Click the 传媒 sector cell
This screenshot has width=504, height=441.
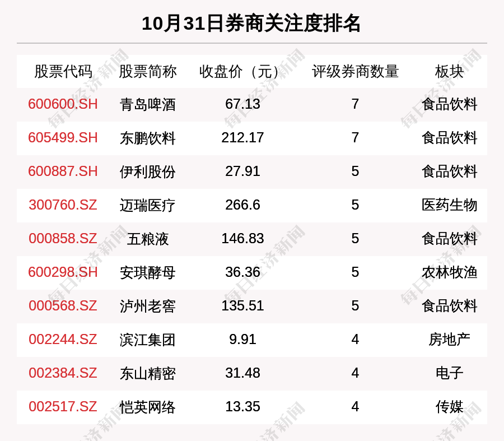pos(449,407)
